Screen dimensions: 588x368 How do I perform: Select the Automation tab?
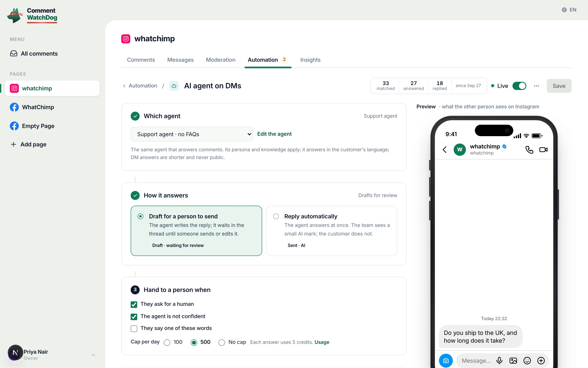[268, 60]
